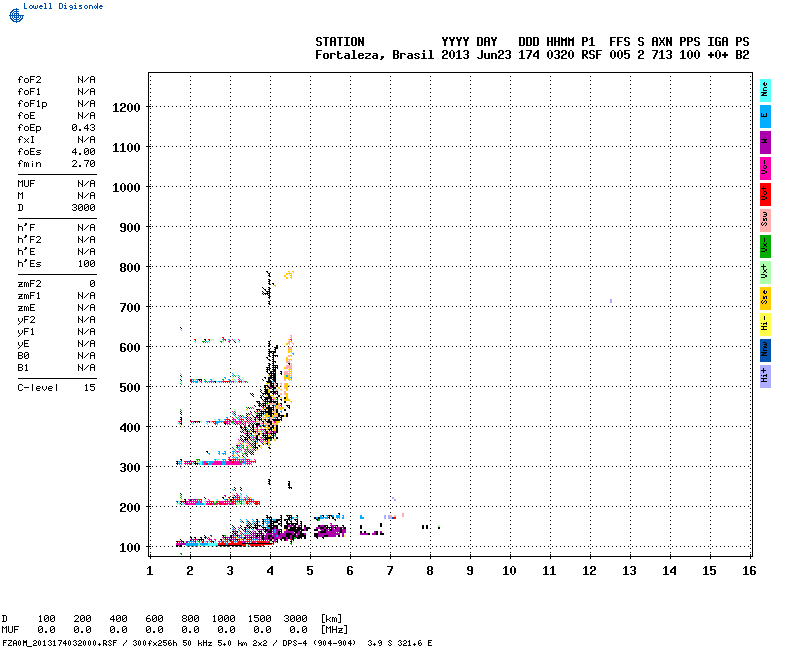This screenshot has width=800, height=650.
Task: Click the 800 km height axis label
Action: (130, 268)
